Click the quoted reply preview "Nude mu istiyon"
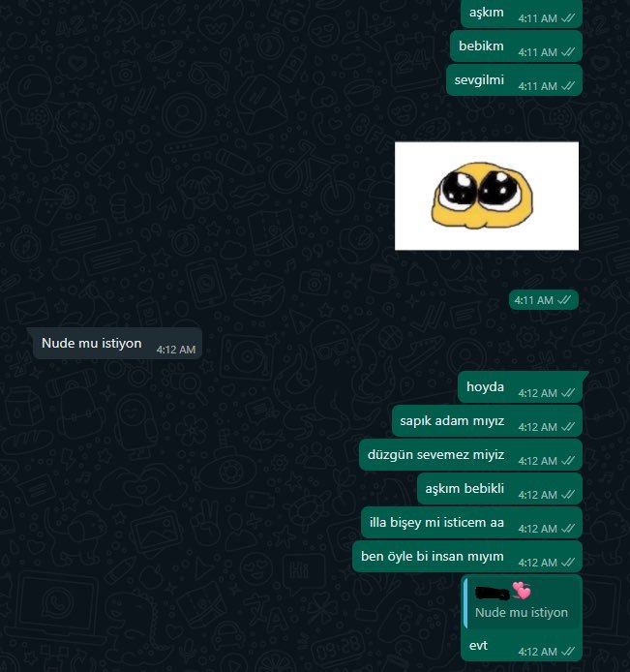The image size is (630, 672). 522,604
